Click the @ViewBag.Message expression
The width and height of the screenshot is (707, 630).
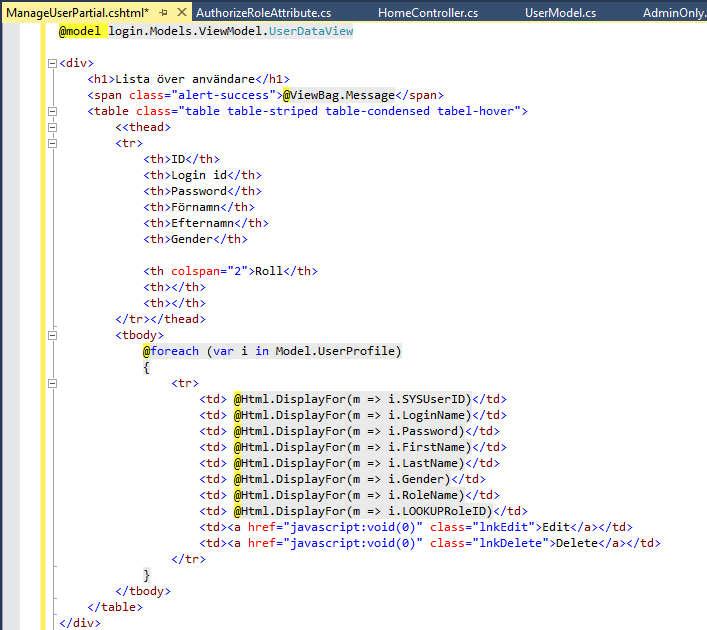(339, 95)
